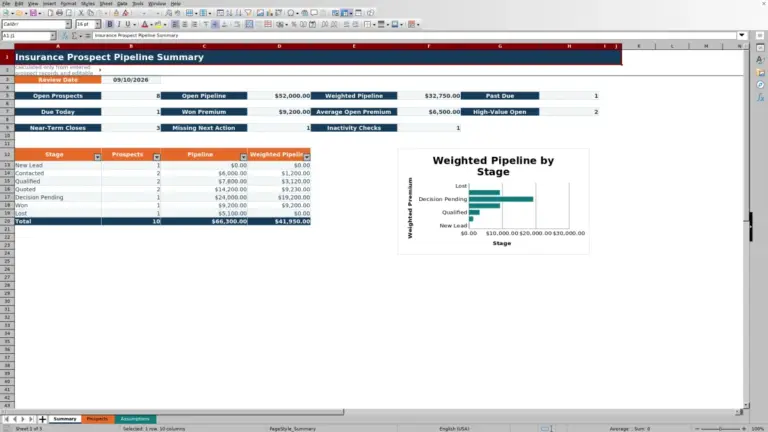Click the Zoom Out minus button

(x=697, y=429)
